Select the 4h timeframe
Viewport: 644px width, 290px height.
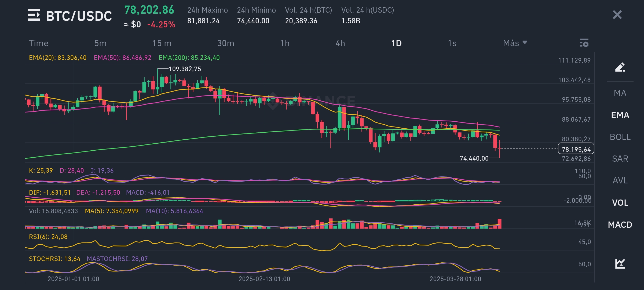(340, 43)
